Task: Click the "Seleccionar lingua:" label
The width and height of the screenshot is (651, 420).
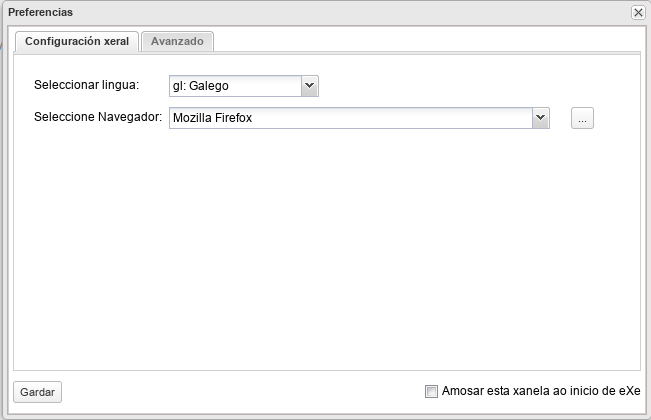Action: click(86, 85)
